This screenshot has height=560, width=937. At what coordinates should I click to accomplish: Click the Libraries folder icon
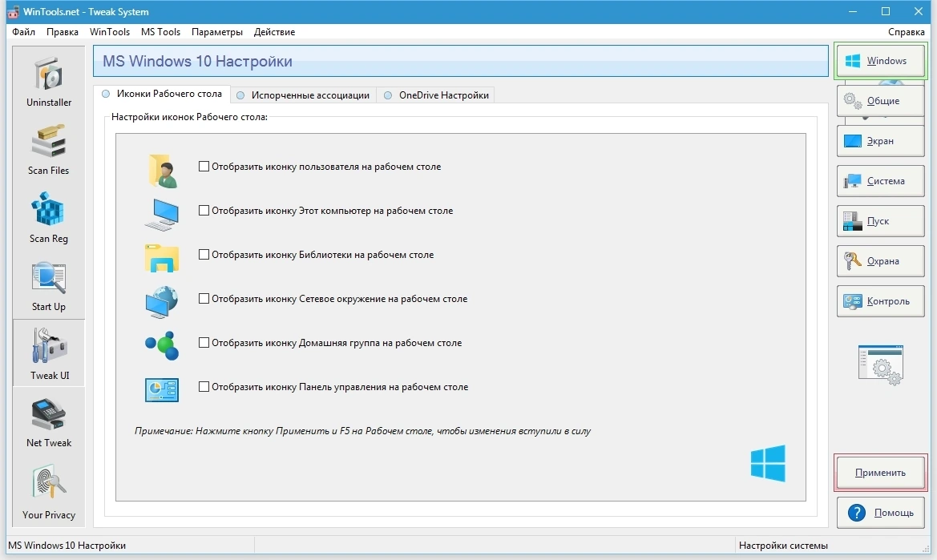[161, 258]
